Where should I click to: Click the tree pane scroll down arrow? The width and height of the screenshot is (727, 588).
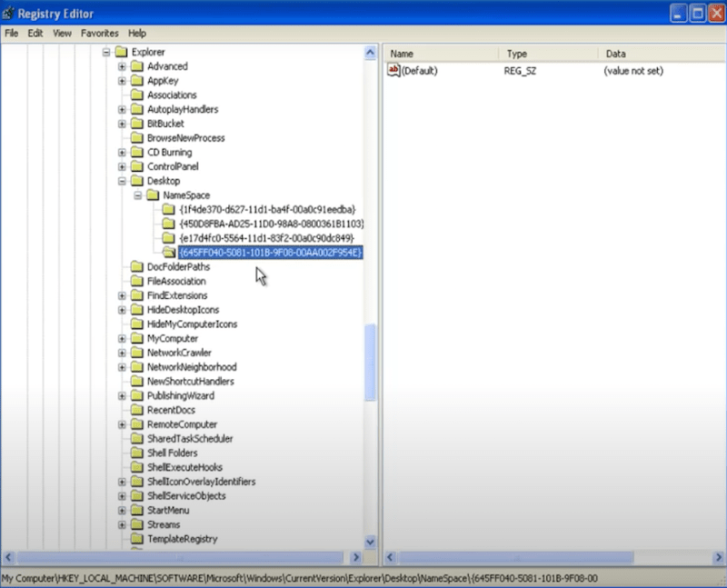[x=370, y=541]
